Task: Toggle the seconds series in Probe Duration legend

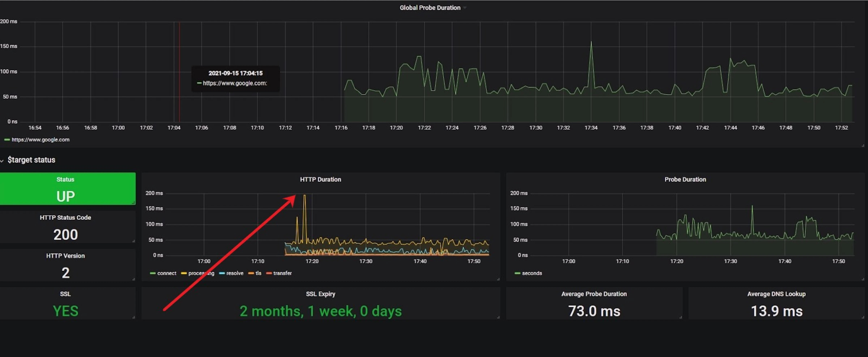Action: point(532,273)
